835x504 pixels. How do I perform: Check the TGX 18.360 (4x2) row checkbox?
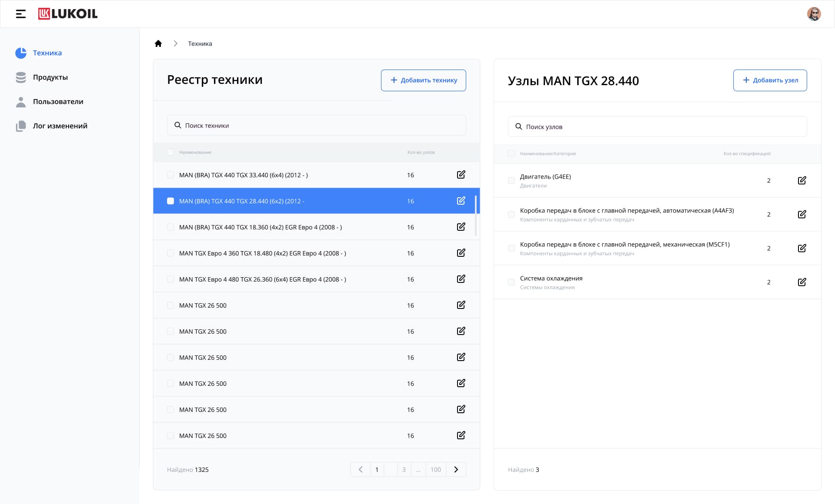click(170, 227)
